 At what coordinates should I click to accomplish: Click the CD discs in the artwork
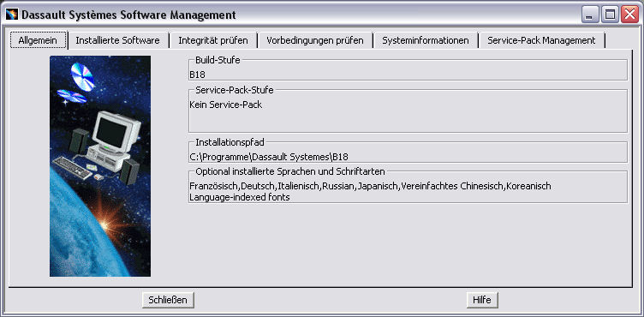[x=78, y=82]
